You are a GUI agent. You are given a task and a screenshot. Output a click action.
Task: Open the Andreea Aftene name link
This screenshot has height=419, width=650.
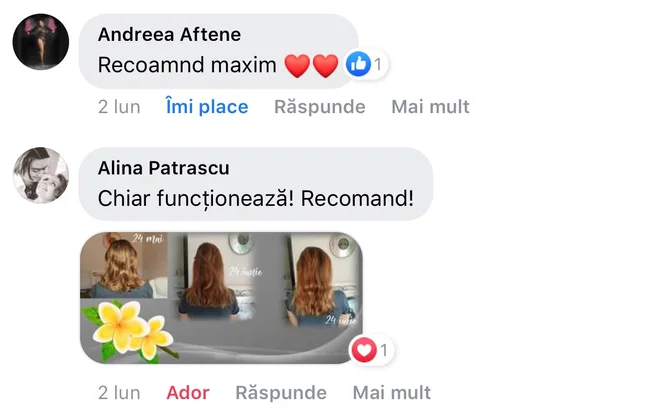coord(169,34)
